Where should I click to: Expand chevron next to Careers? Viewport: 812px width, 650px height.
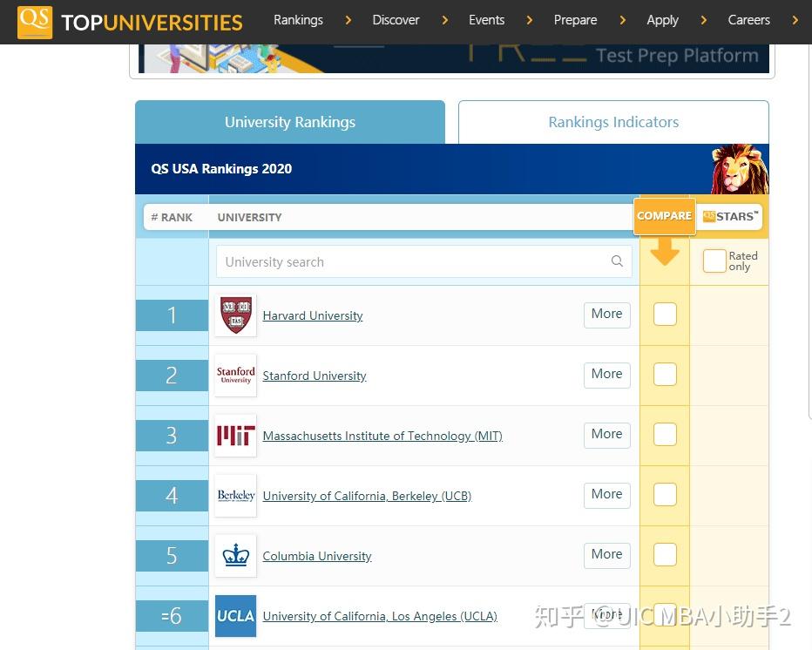pyautogui.click(x=795, y=20)
